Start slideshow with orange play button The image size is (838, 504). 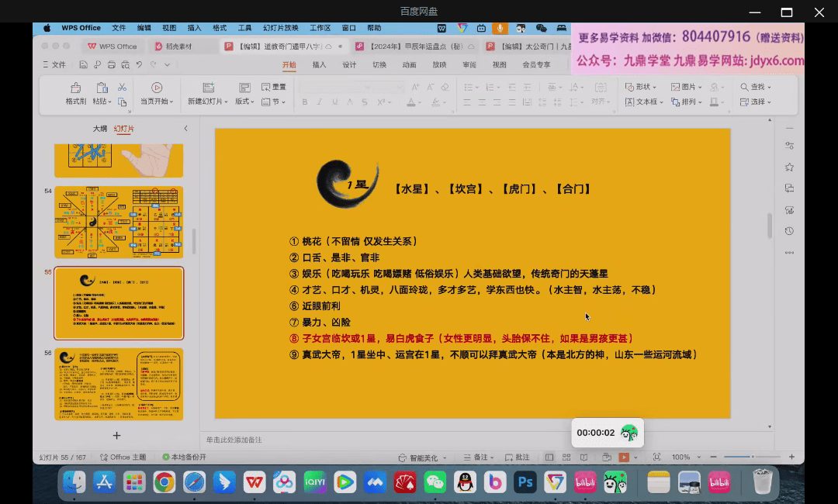pos(623,457)
